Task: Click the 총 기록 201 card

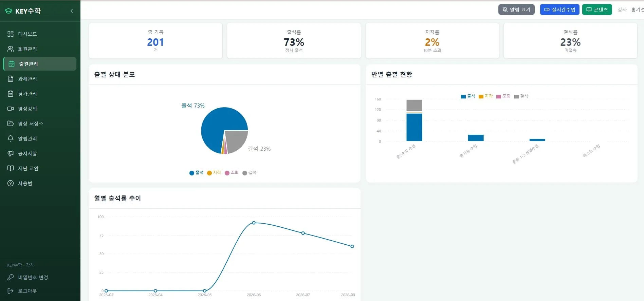Action: (x=155, y=41)
